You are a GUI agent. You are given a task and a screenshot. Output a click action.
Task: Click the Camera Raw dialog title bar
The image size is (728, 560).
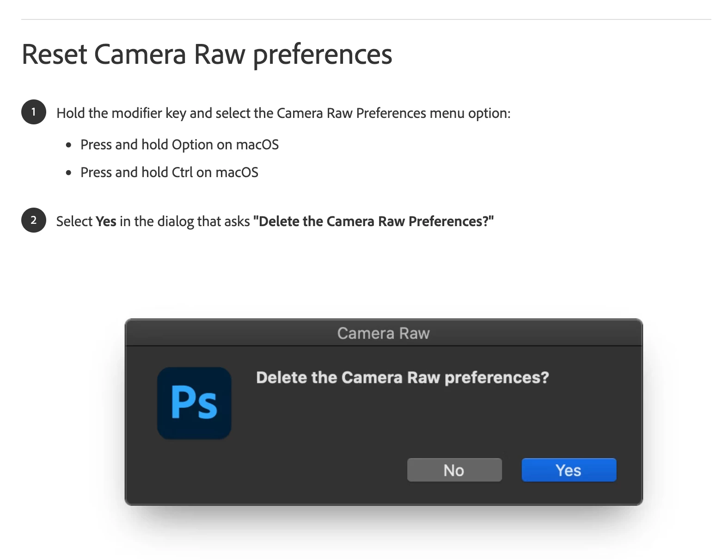[384, 333]
